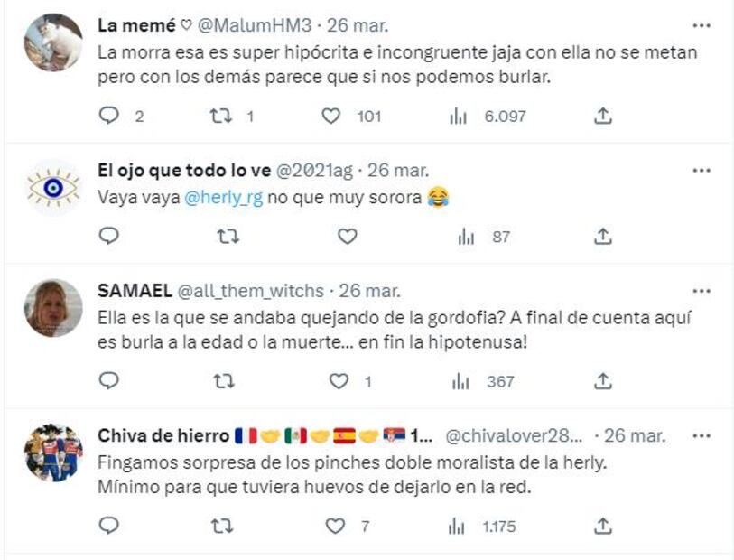Open El ojo que todo lo ve profile name
Image resolution: width=734 pixels, height=560 pixels.
coord(183,171)
